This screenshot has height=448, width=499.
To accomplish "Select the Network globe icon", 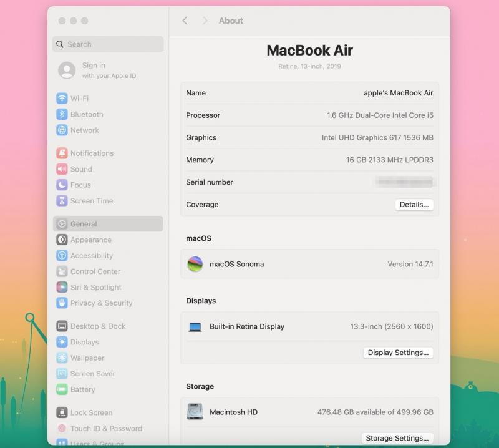I will coord(62,130).
